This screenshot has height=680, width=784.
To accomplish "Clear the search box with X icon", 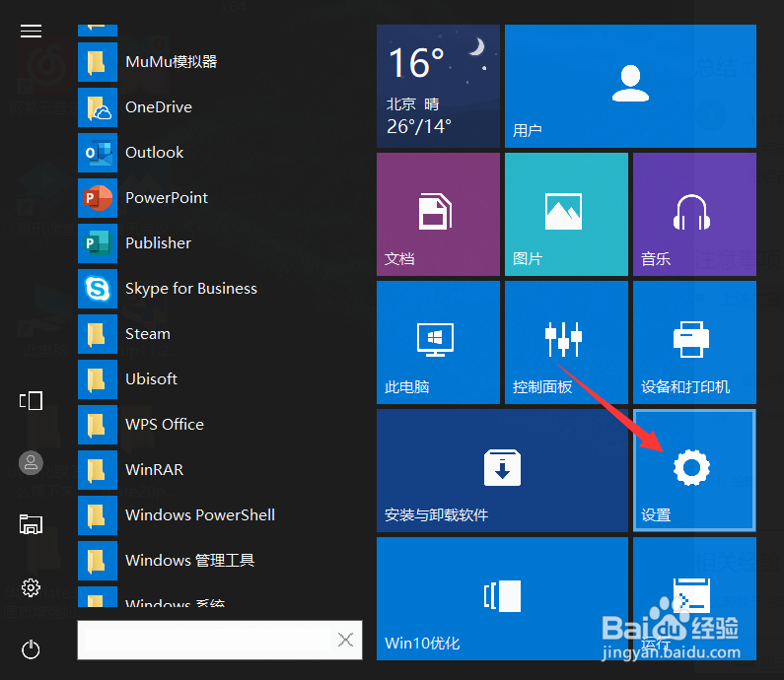I will coord(345,640).
